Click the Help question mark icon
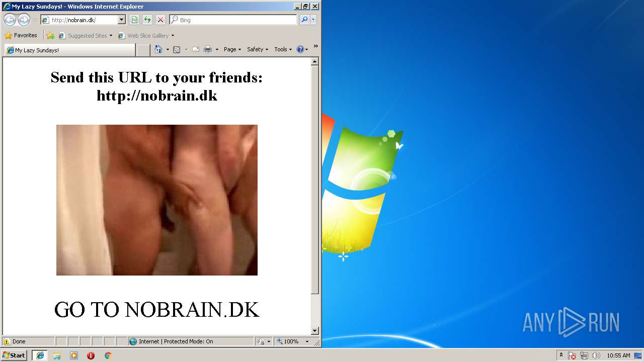 click(300, 49)
